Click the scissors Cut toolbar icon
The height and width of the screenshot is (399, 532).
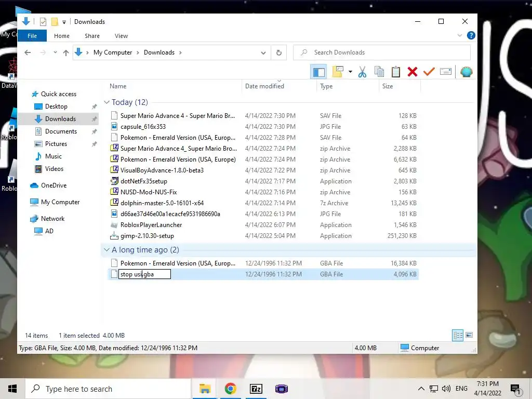[x=362, y=72]
